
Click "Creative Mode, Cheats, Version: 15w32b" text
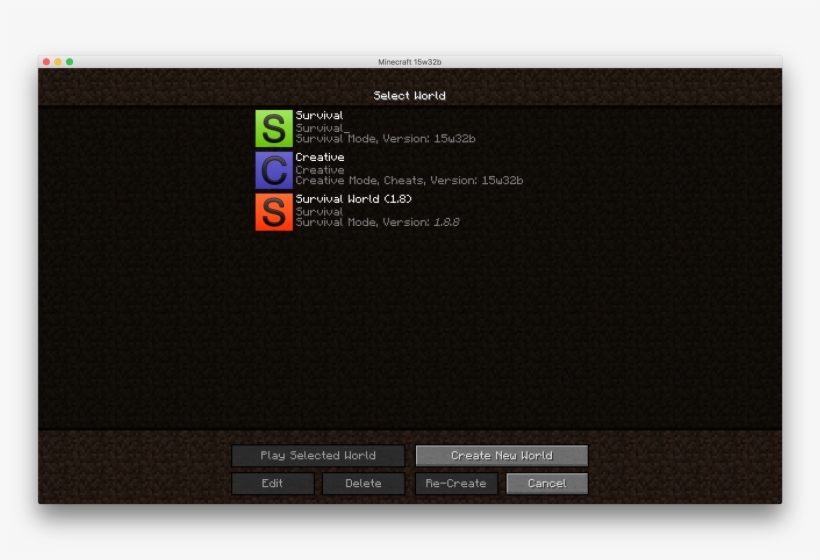click(409, 180)
